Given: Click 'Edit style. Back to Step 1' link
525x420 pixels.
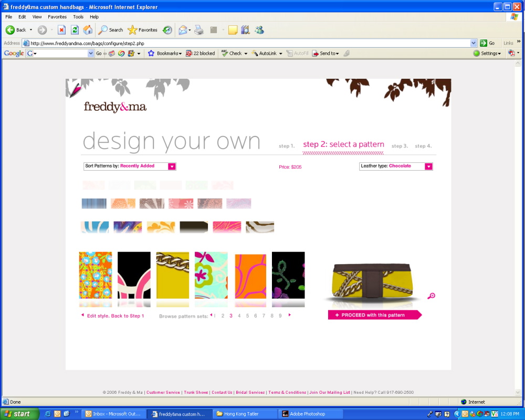Looking at the screenshot, I should [x=115, y=316].
